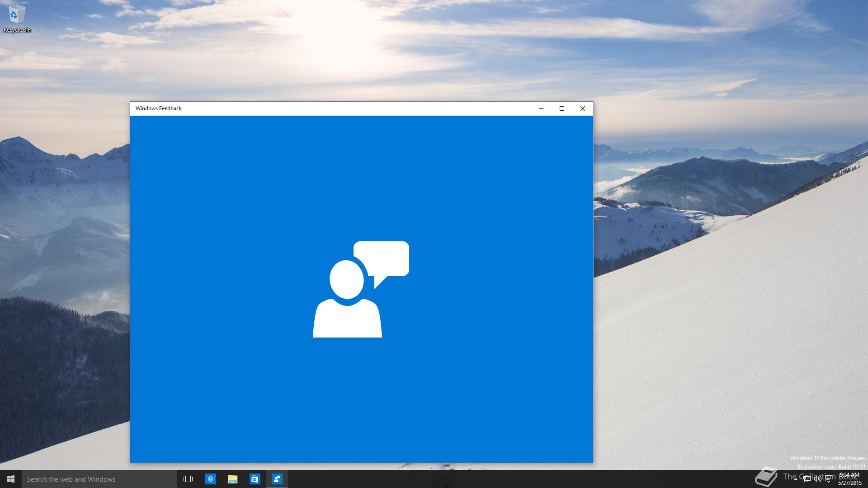Click the Show desktop sliver at taskbar end

[x=866, y=479]
